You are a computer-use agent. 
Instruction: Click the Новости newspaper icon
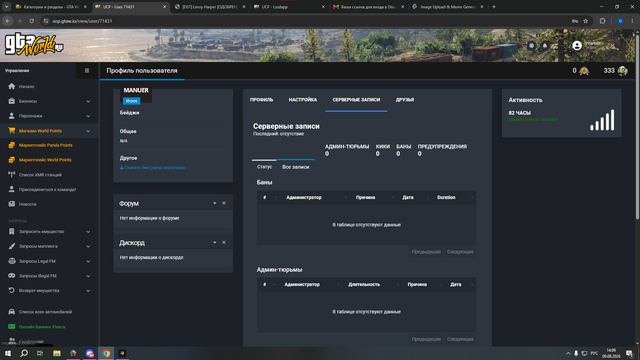(11, 204)
